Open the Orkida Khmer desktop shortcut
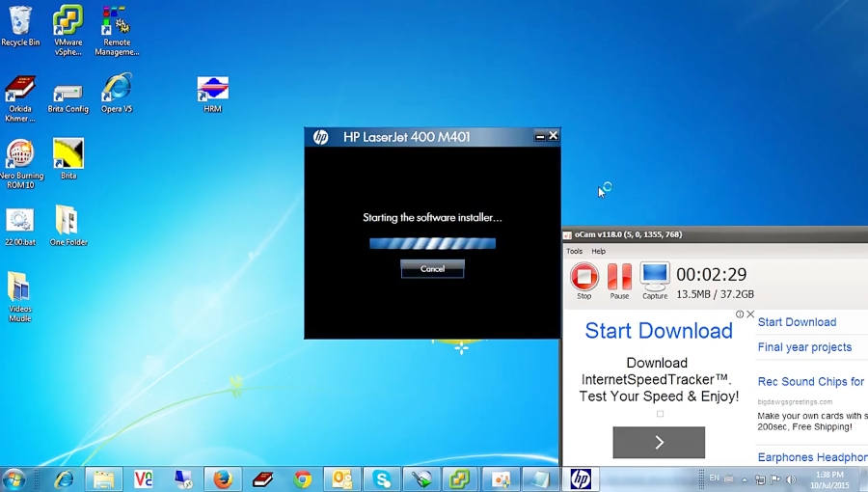 (x=20, y=97)
